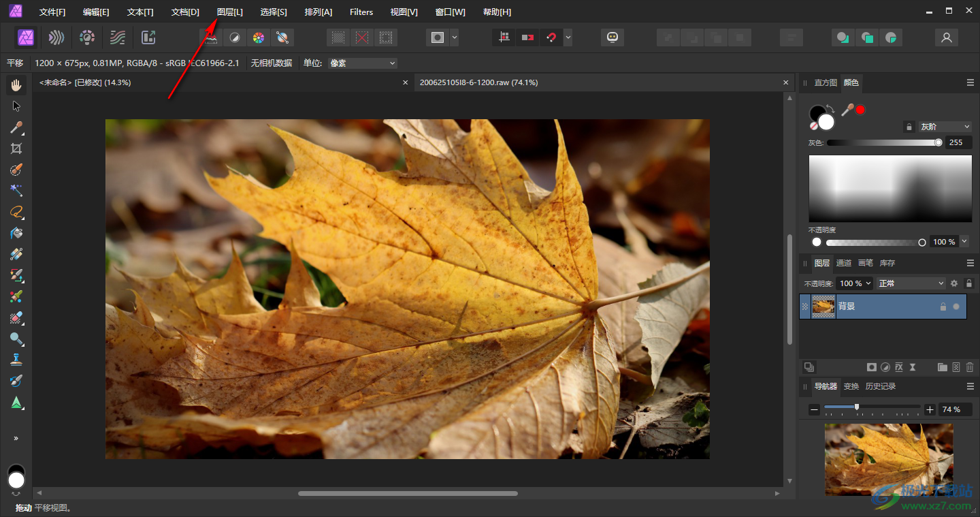This screenshot has height=517, width=980.
Task: Click the Auto Colors rainbow wheel icon
Action: coord(258,37)
